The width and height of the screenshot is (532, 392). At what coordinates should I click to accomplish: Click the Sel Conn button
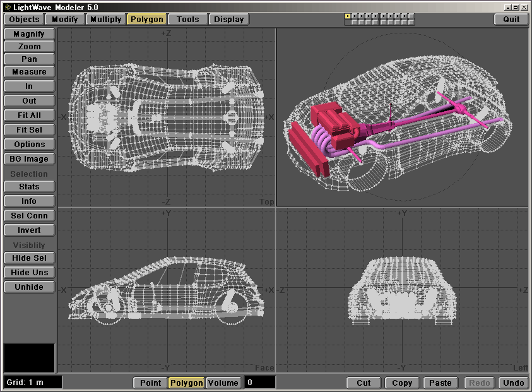tap(29, 216)
